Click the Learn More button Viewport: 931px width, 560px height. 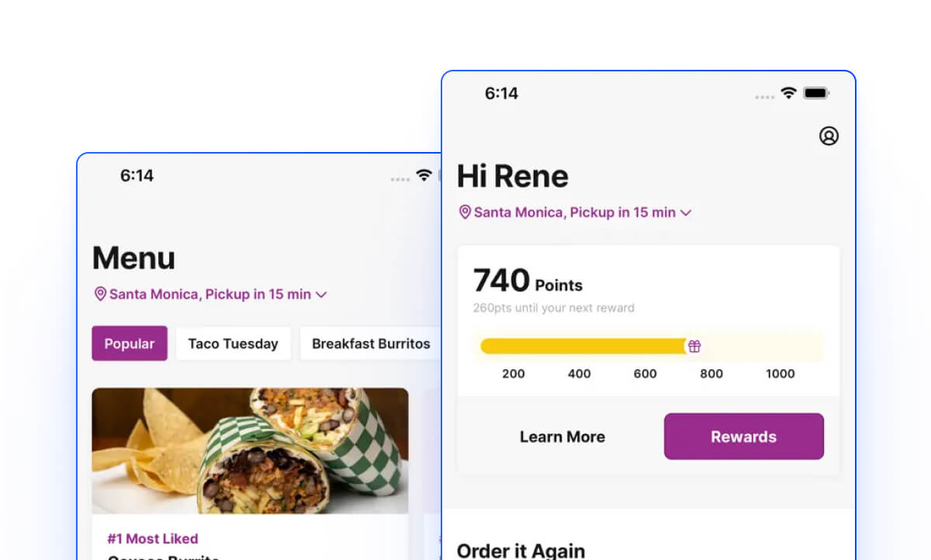tap(562, 437)
